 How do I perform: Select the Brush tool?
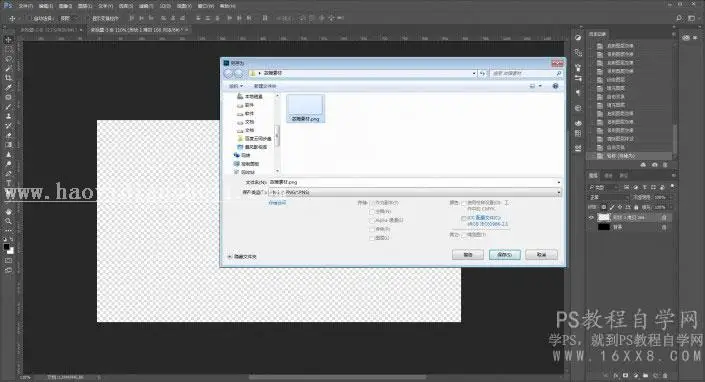[x=9, y=107]
